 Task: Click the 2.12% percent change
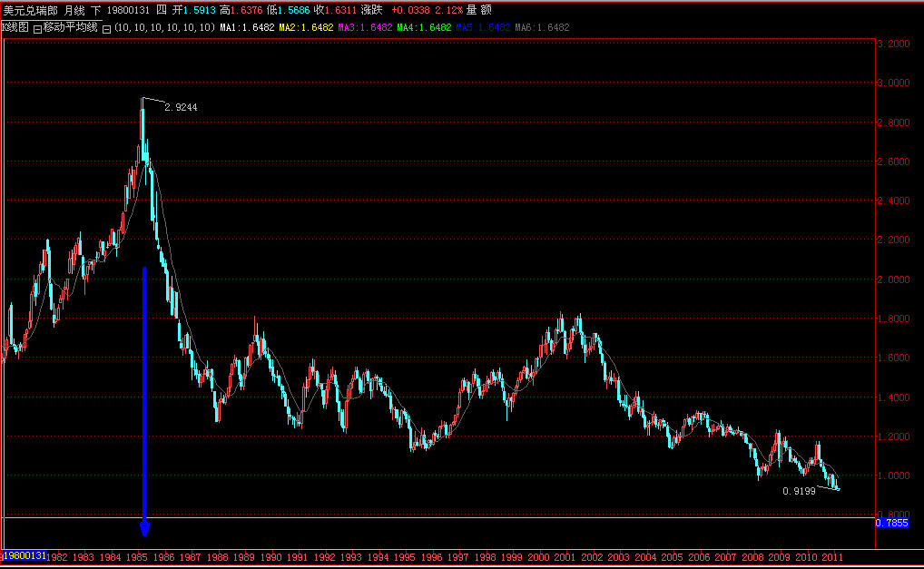tap(449, 11)
